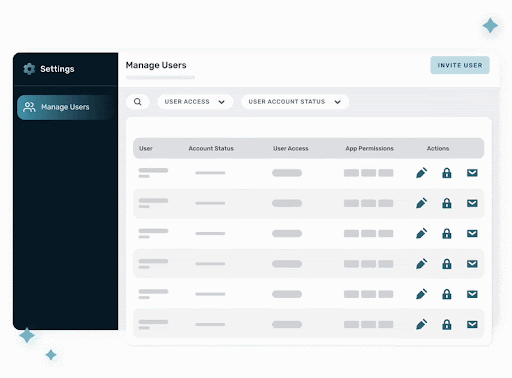The height and width of the screenshot is (378, 512).
Task: Click the User column header
Action: click(x=146, y=148)
